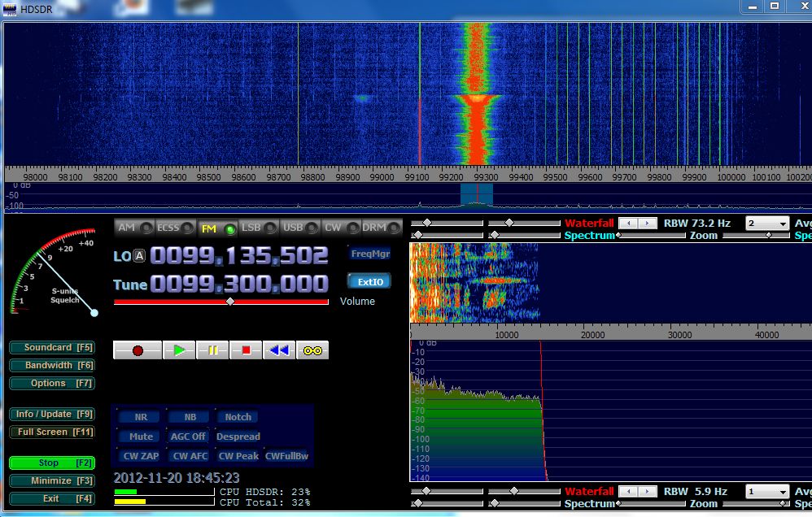Click the Tune frequency display 0099.300.000
The height and width of the screenshot is (517, 812).
click(239, 285)
